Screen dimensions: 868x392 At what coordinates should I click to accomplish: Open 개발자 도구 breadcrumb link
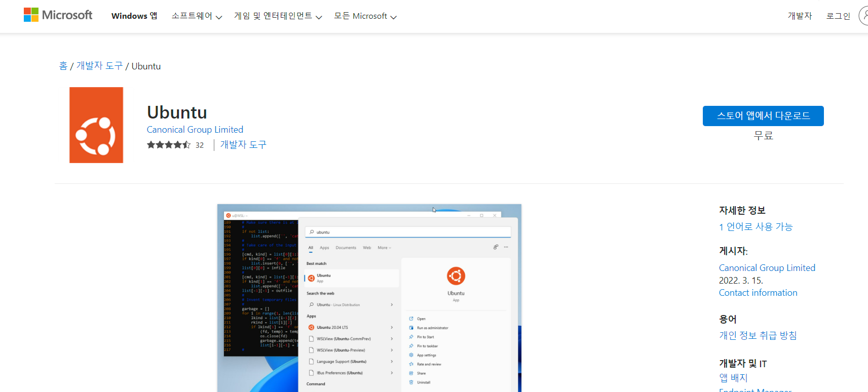coord(99,66)
